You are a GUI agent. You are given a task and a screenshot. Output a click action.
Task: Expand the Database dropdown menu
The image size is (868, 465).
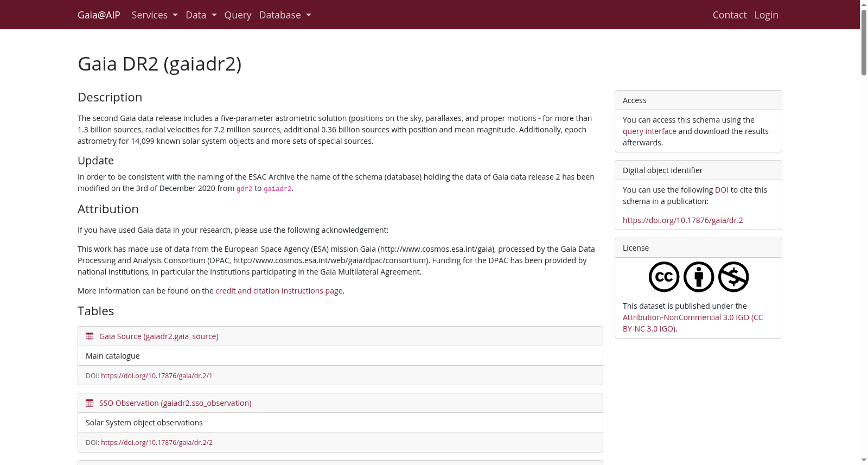[285, 15]
